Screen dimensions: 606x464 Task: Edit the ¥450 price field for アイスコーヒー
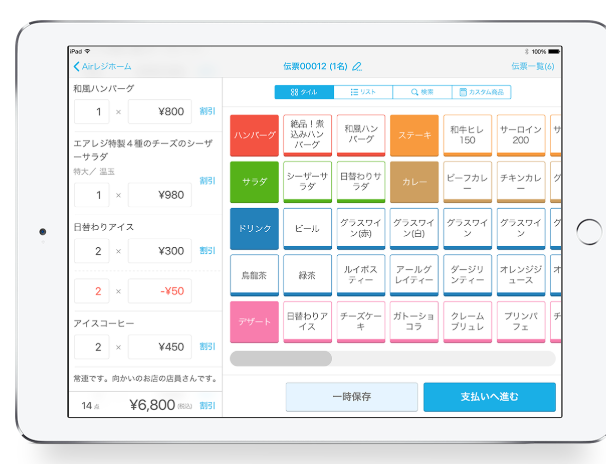tap(160, 347)
